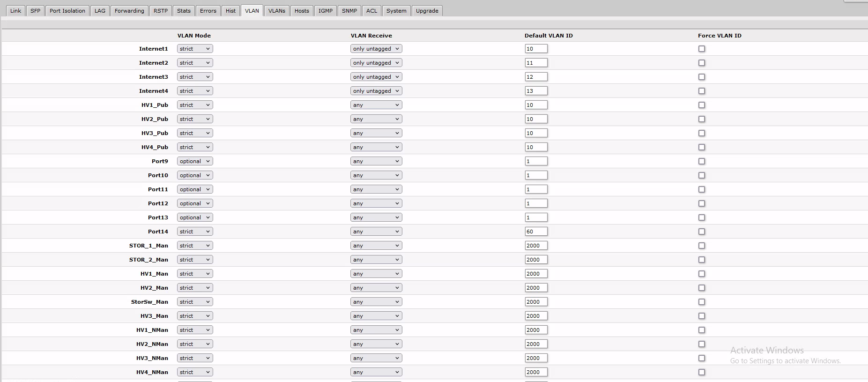
Task: Click the VLAN Mode column header
Action: tap(194, 36)
